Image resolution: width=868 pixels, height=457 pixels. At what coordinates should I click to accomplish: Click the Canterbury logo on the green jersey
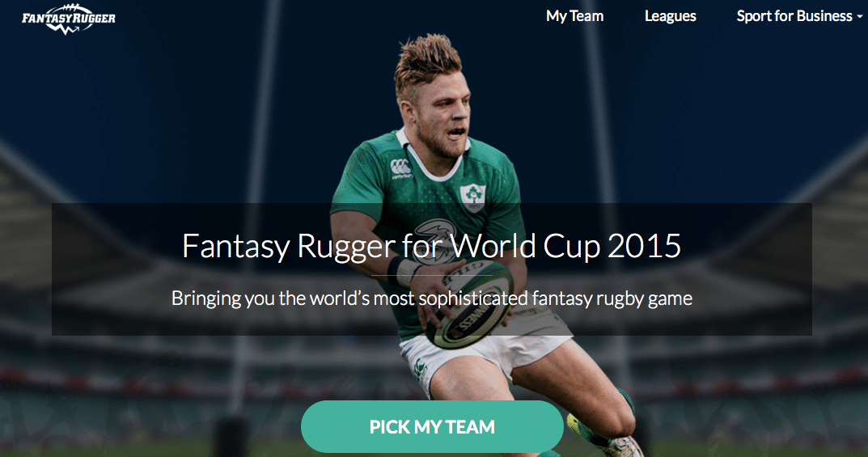pyautogui.click(x=400, y=168)
